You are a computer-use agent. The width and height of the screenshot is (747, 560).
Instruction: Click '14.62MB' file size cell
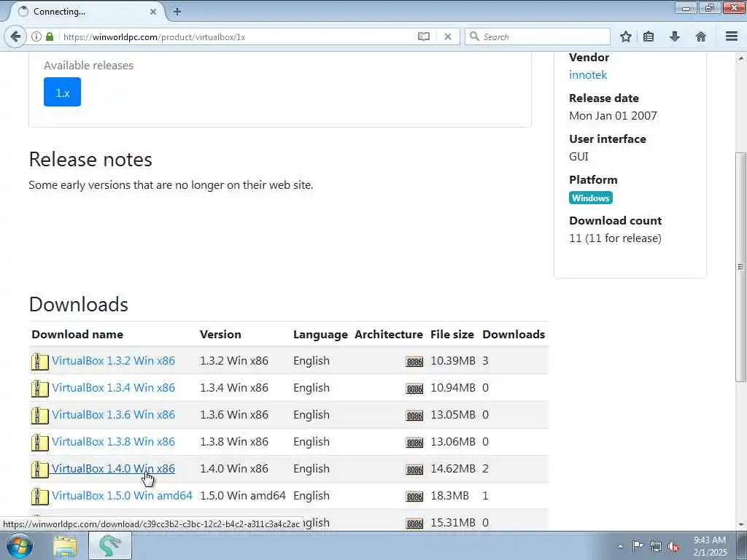click(452, 469)
